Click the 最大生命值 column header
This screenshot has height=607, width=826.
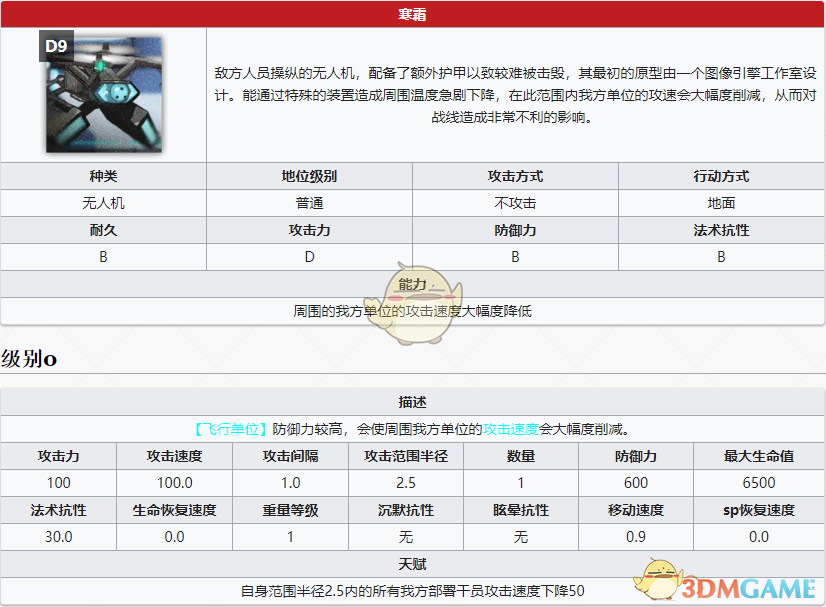759,456
